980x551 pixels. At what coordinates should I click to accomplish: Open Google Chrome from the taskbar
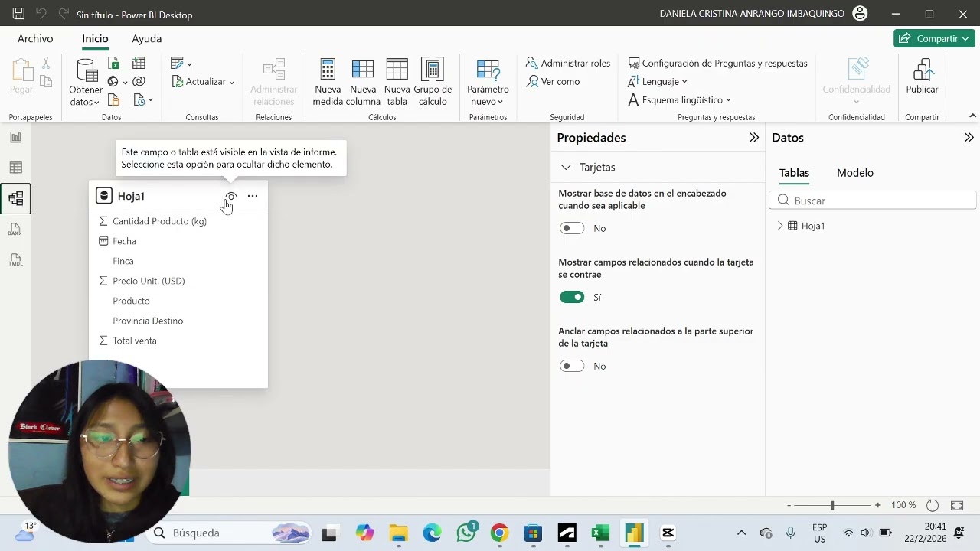click(x=499, y=533)
